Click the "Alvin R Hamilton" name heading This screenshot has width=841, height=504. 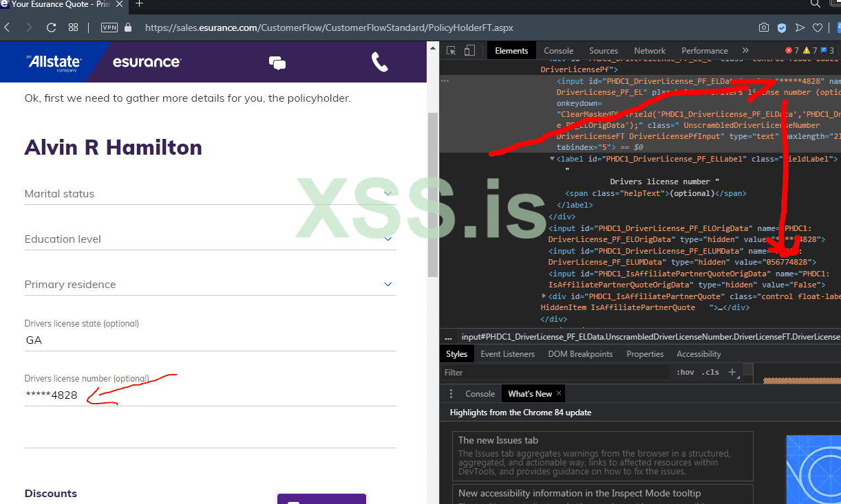(114, 148)
